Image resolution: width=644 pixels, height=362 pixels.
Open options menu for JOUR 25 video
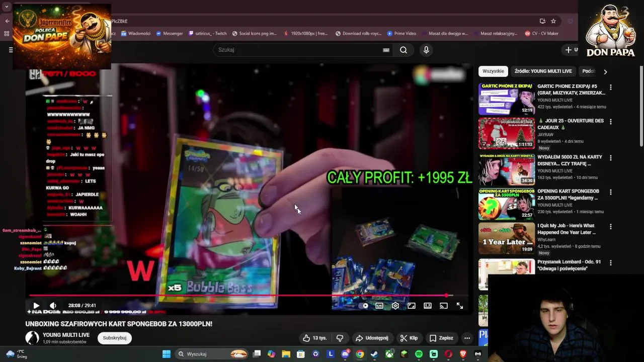(611, 122)
